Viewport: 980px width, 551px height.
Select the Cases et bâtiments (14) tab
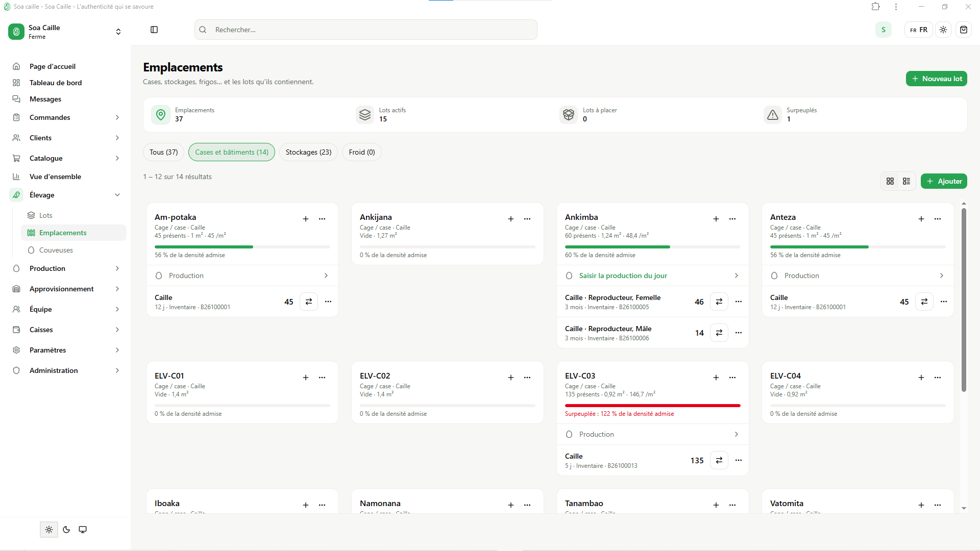[232, 152]
